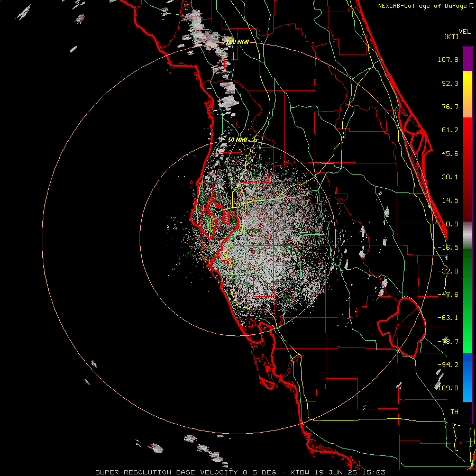Viewport: 476px width, 476px height.
Task: Click the -94.2 velocity scale value
Action: (x=448, y=365)
